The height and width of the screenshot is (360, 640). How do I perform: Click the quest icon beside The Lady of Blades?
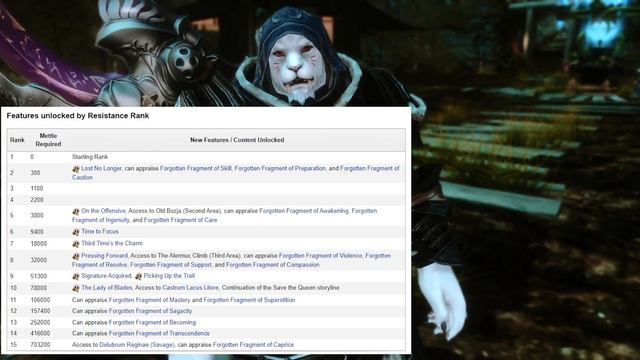pos(76,288)
